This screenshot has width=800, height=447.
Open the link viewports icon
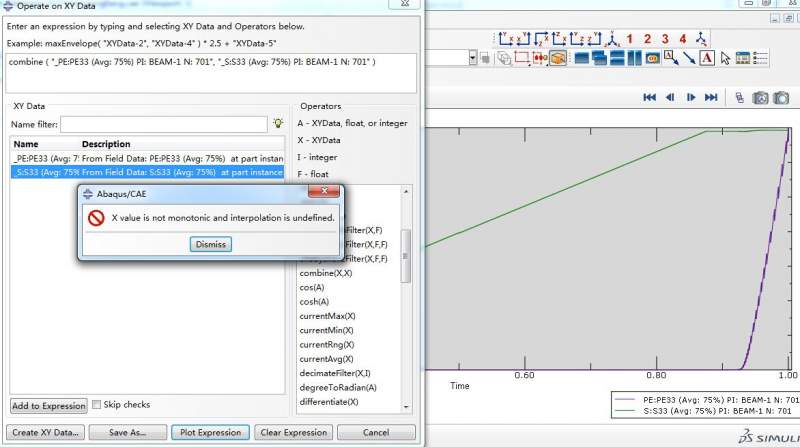point(653,58)
